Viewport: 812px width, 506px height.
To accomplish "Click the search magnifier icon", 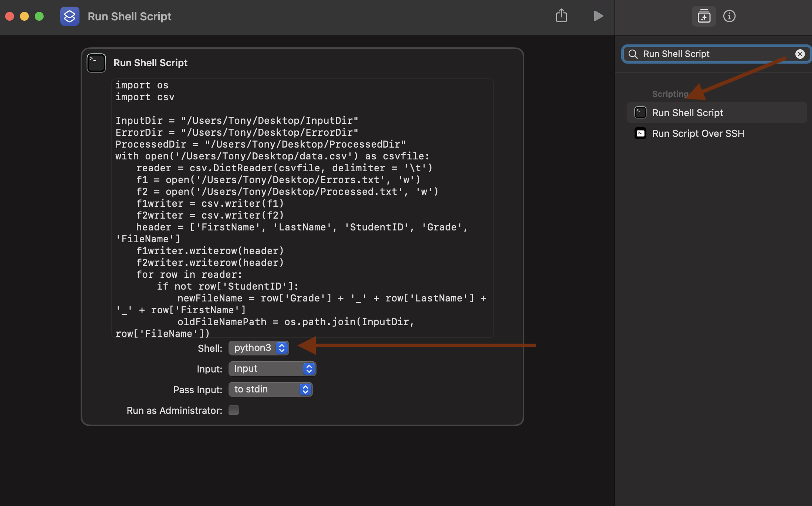I will (633, 54).
